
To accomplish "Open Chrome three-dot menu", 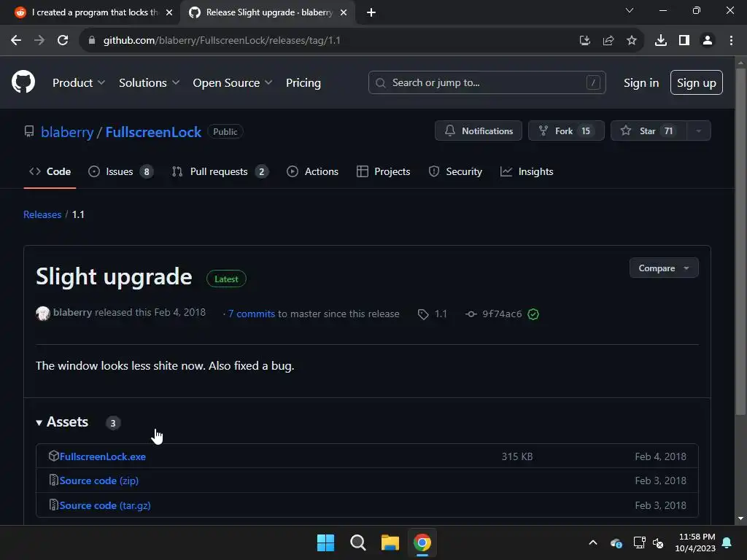I will tap(731, 41).
